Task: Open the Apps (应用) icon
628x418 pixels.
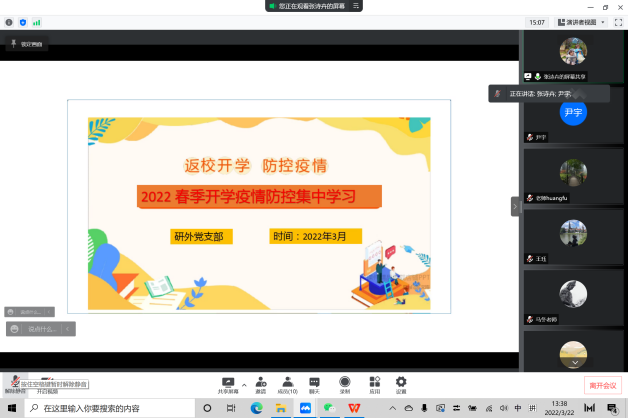Action: tap(374, 382)
